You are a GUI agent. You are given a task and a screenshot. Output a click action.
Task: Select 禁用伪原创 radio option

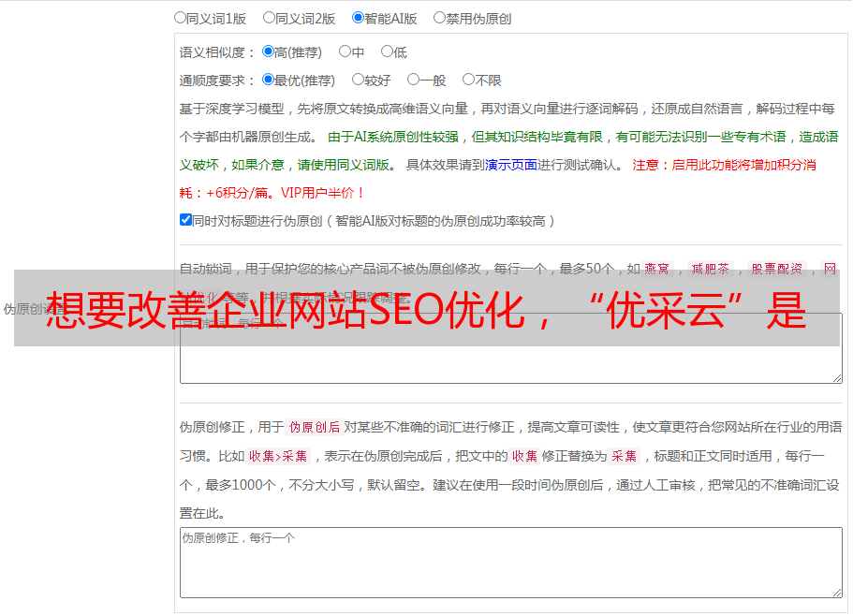click(439, 18)
